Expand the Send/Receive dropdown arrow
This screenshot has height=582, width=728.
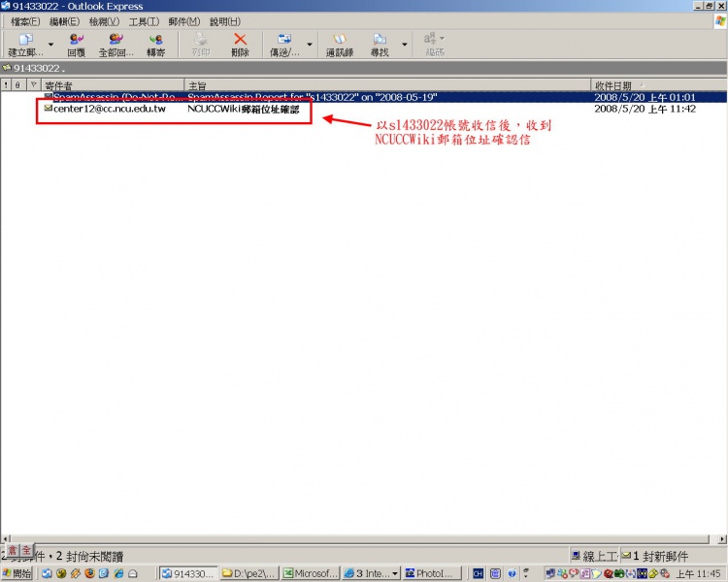310,45
